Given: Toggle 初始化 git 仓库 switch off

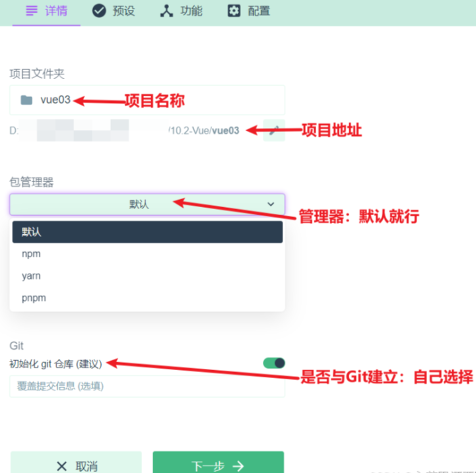Looking at the screenshot, I should pos(274,363).
